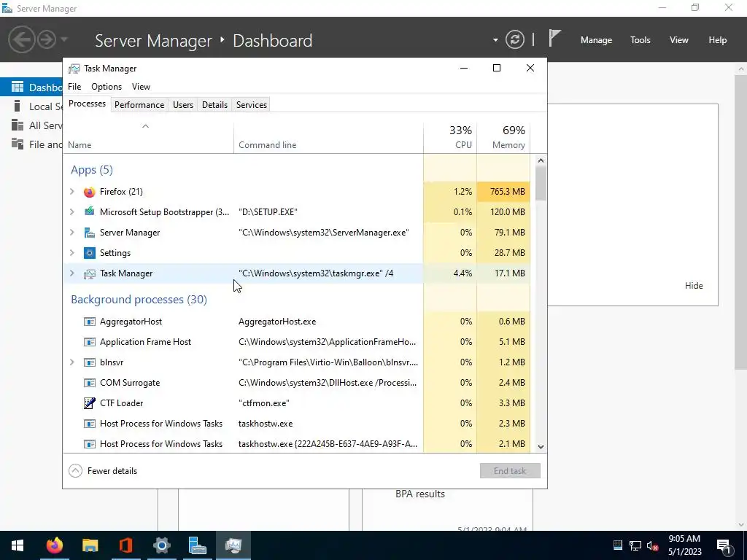The image size is (747, 560).
Task: Click the taskhostw.exe Host Process icon
Action: (x=89, y=424)
